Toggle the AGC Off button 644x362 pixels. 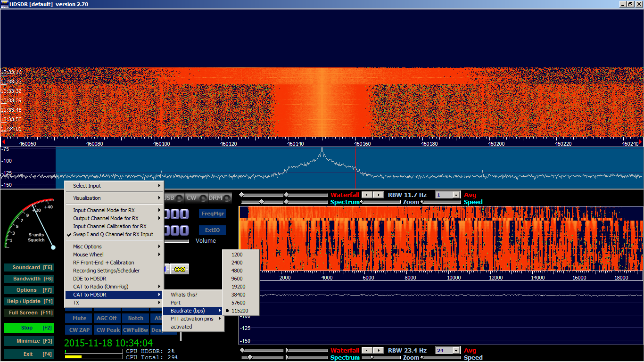(x=107, y=318)
